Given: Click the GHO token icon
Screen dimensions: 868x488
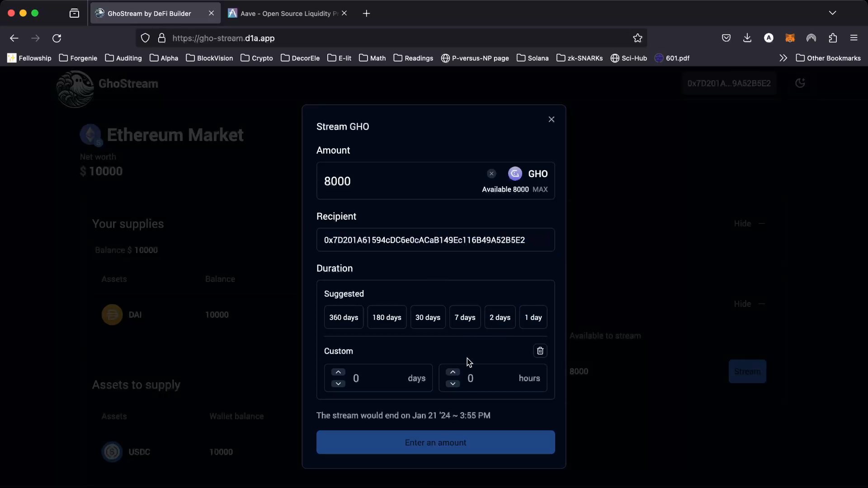Looking at the screenshot, I should point(515,174).
